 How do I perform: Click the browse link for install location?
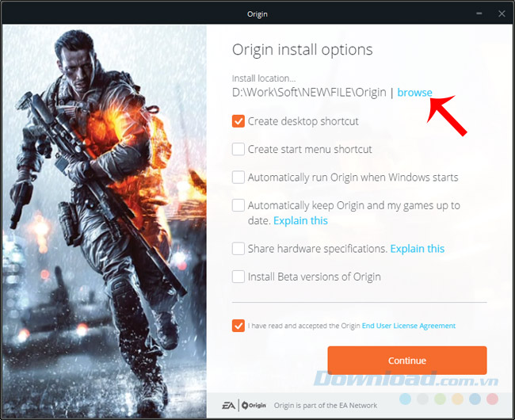414,93
